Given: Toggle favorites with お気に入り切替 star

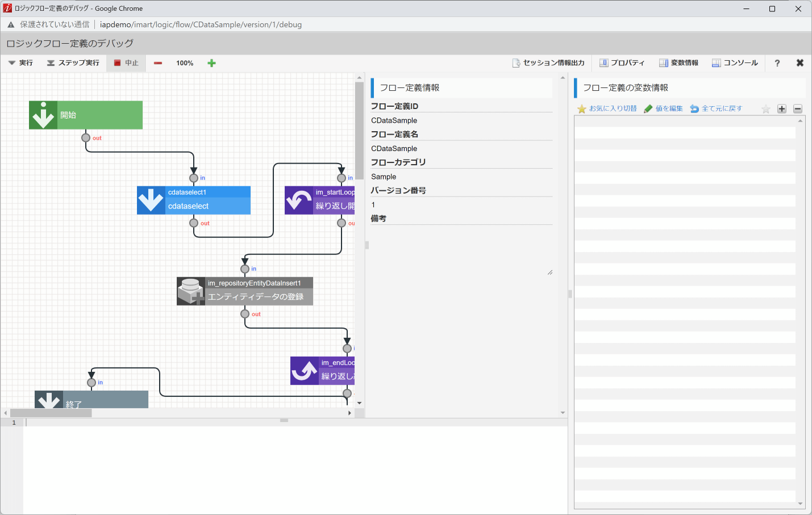Looking at the screenshot, I should [x=581, y=108].
